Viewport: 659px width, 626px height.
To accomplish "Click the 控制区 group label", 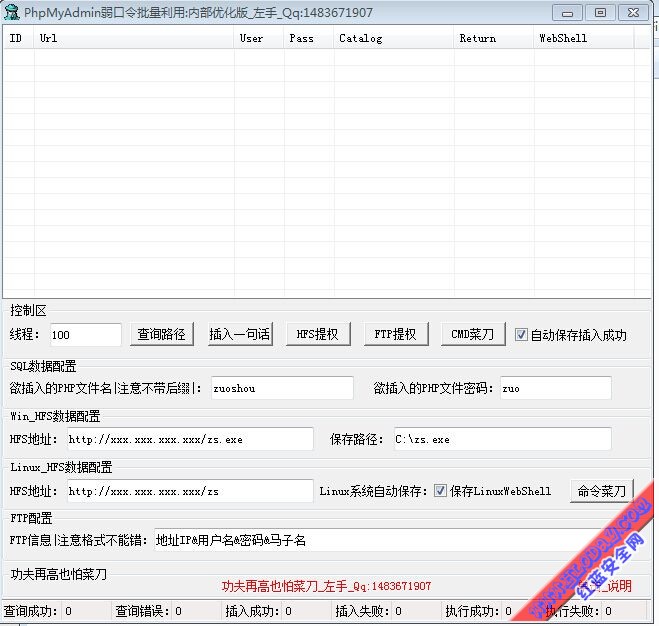I will click(28, 310).
